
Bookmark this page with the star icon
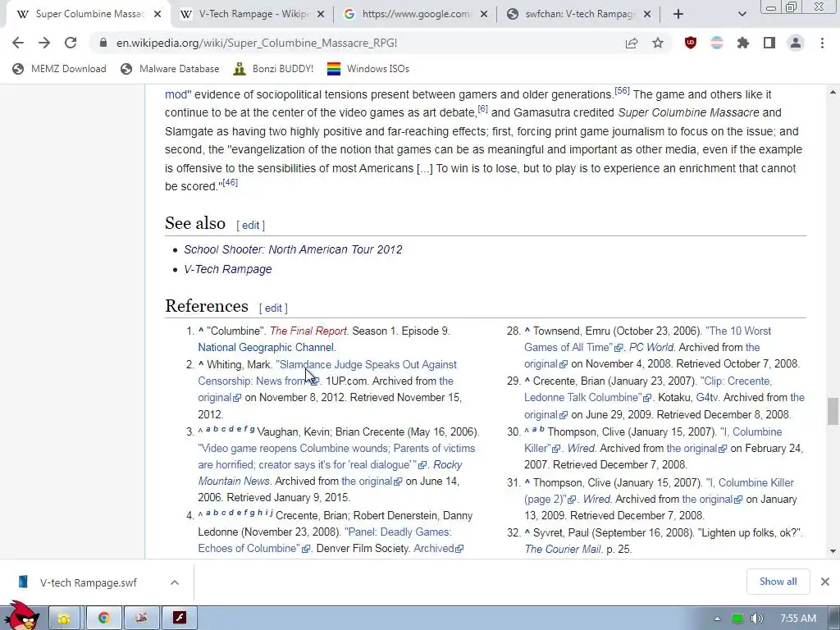(658, 43)
